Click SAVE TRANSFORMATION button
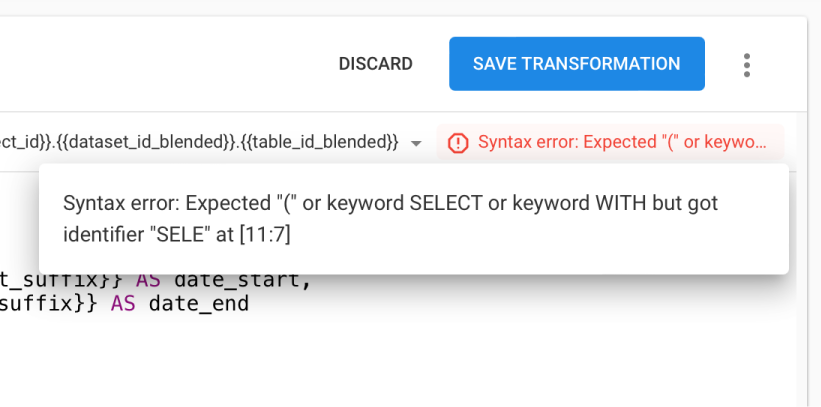Image resolution: width=821 pixels, height=407 pixels. coord(576,64)
